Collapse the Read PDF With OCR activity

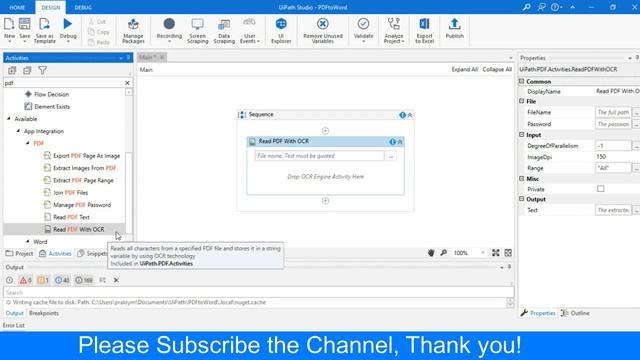(x=400, y=142)
